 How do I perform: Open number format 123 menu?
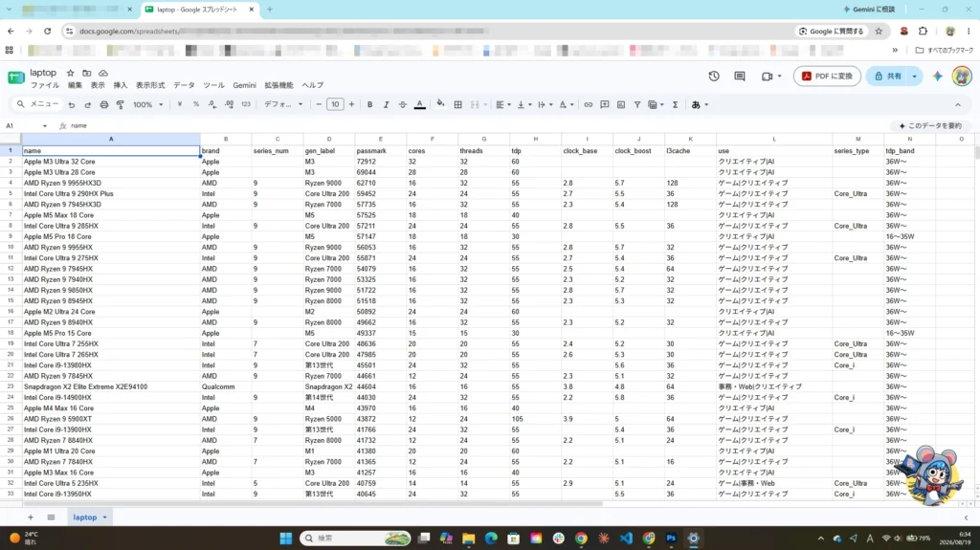coord(246,105)
